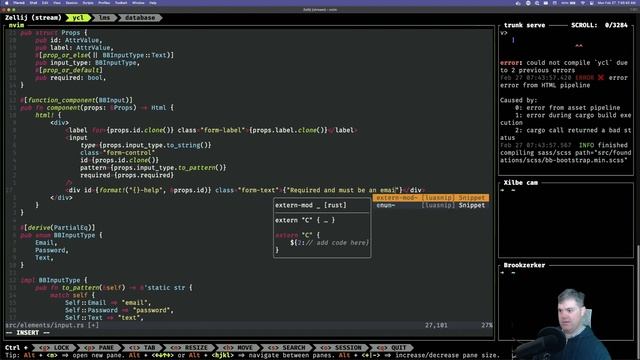Click the PANE mode in Zellij status bar
Viewport: 640px width, 360px height.
[100, 348]
